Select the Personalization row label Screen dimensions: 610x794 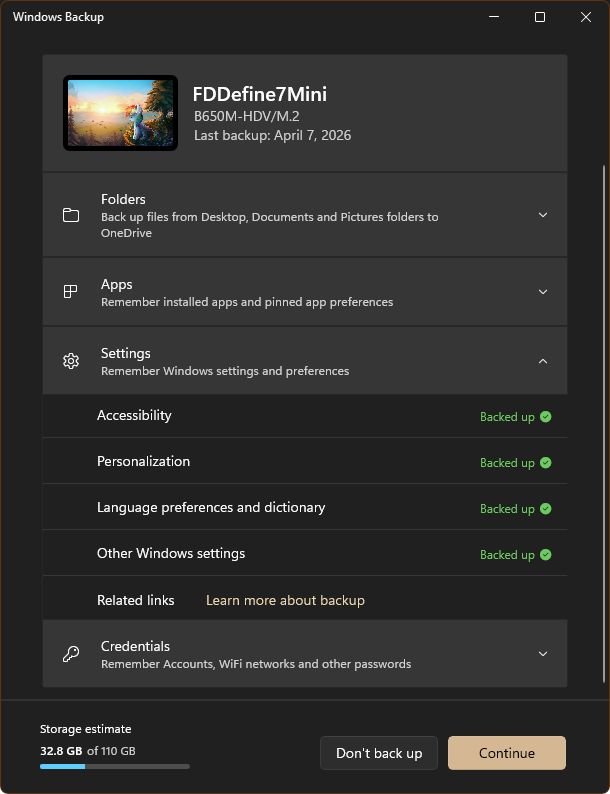143,461
